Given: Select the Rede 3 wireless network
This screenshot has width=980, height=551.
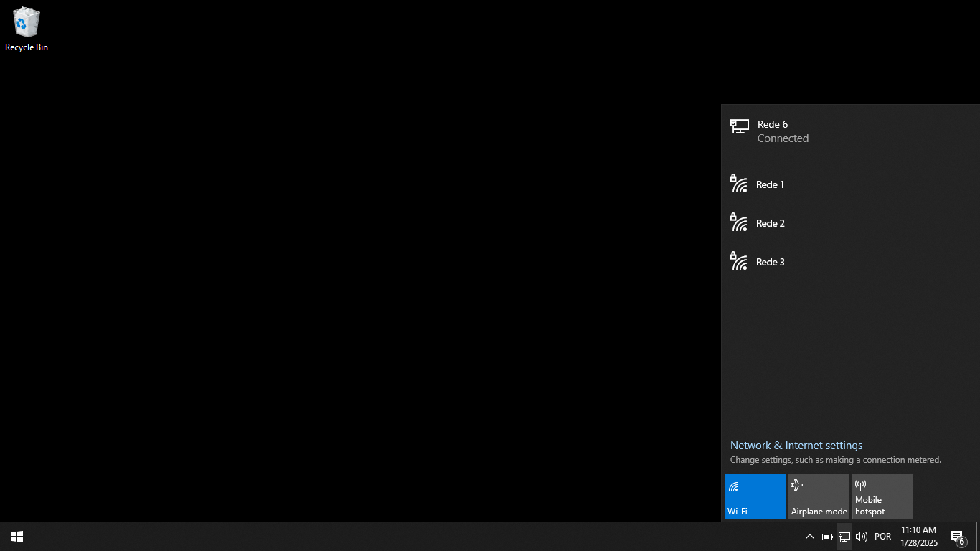Looking at the screenshot, I should pyautogui.click(x=771, y=262).
